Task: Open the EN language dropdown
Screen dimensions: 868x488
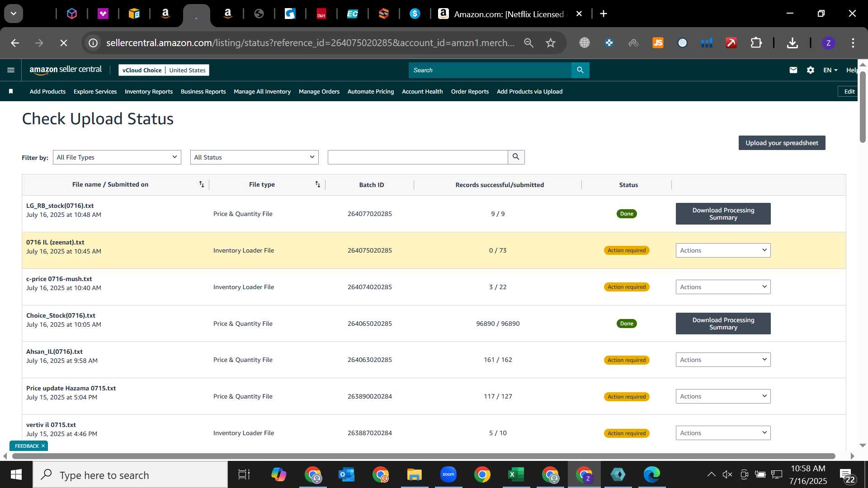Action: coord(830,70)
